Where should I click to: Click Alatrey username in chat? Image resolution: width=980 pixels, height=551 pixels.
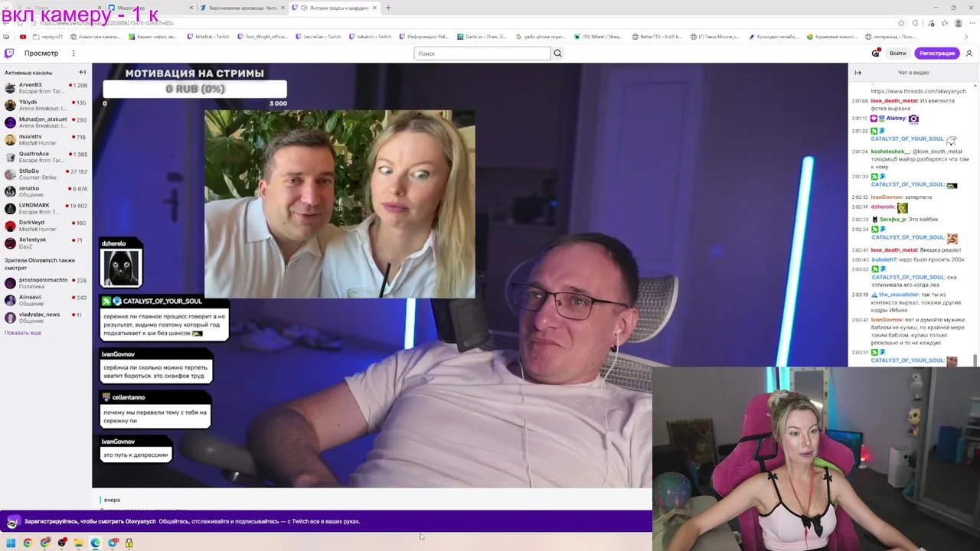(x=896, y=119)
